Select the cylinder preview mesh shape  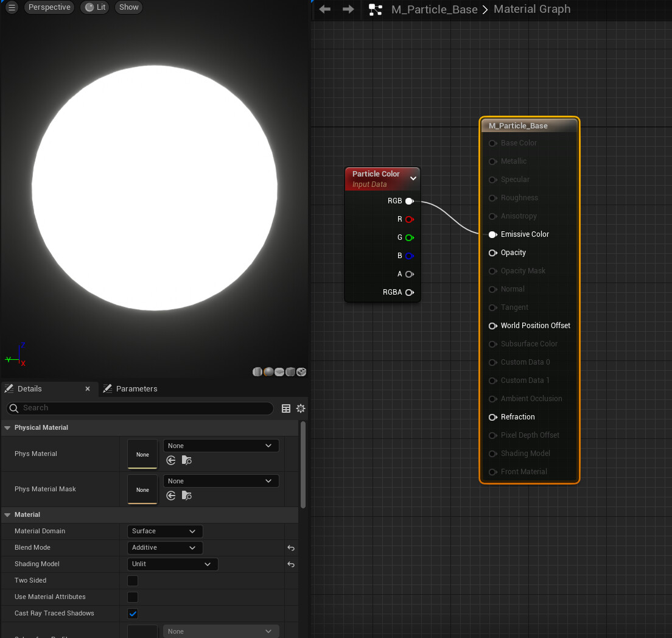point(257,372)
